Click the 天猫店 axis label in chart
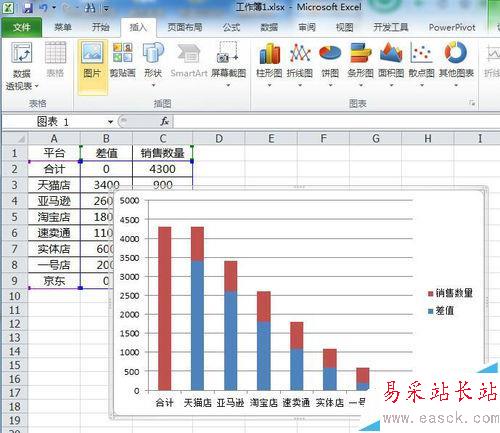 point(198,403)
